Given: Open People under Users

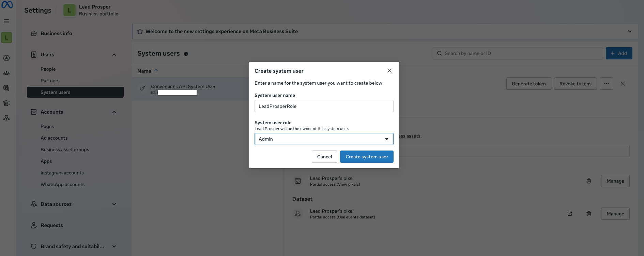Looking at the screenshot, I should 48,69.
